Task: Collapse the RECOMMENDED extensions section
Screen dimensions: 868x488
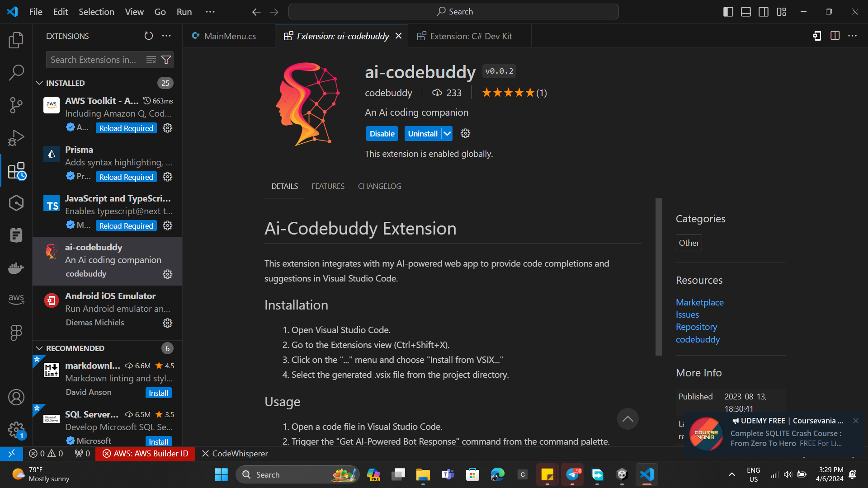Action: (x=40, y=348)
